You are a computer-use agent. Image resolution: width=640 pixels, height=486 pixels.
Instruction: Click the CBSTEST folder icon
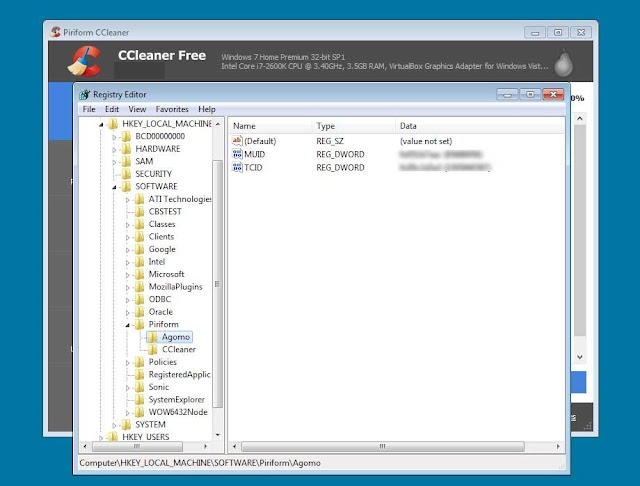pyautogui.click(x=140, y=211)
